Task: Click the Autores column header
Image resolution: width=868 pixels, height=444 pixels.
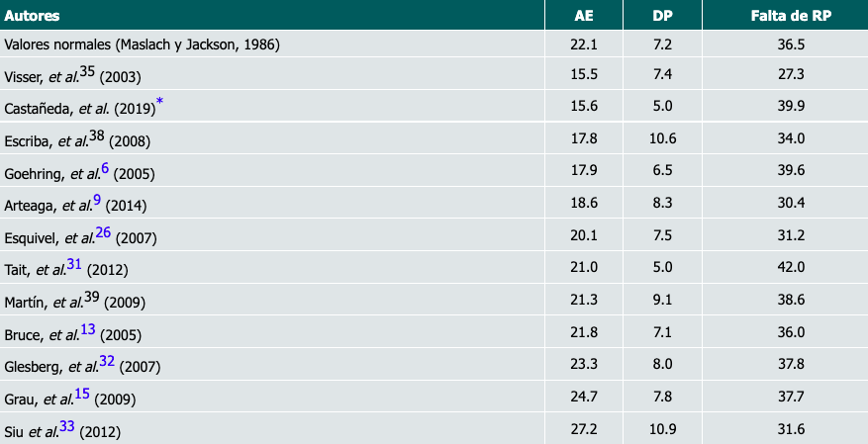Action: [x=33, y=16]
